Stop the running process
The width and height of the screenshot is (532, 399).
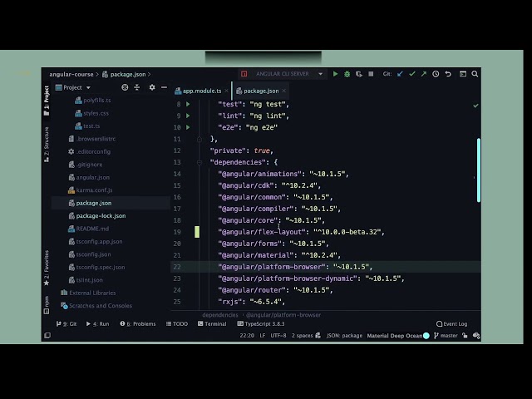click(371, 74)
